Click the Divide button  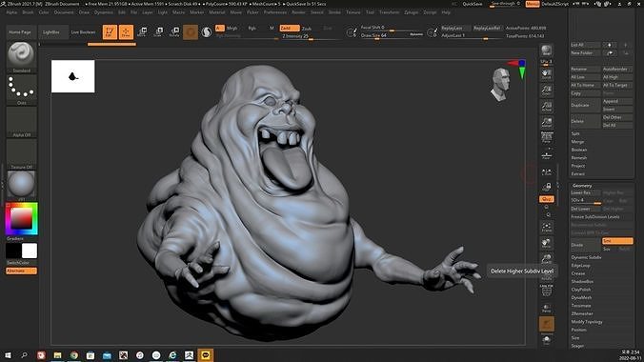tap(585, 245)
